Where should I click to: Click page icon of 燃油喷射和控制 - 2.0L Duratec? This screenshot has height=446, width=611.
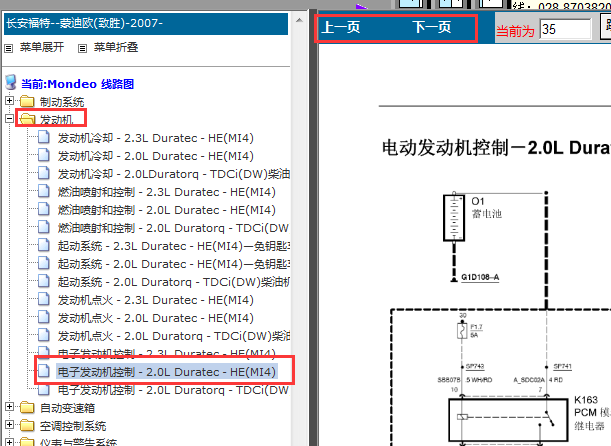click(44, 209)
